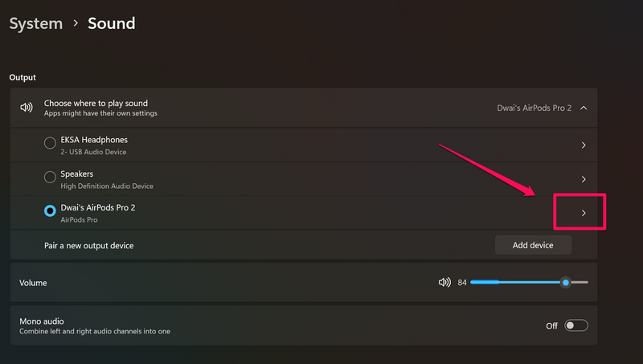
Task: Click the Choose where to play sound row
Action: [241, 108]
